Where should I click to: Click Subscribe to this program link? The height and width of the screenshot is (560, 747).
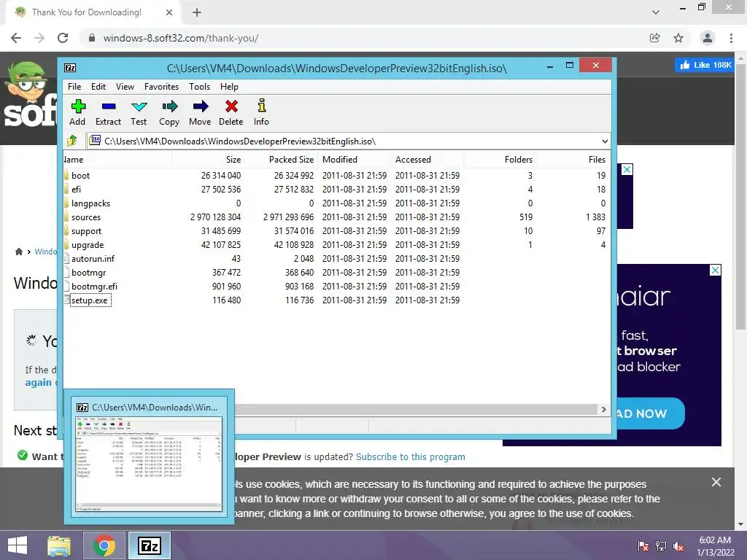click(x=410, y=456)
